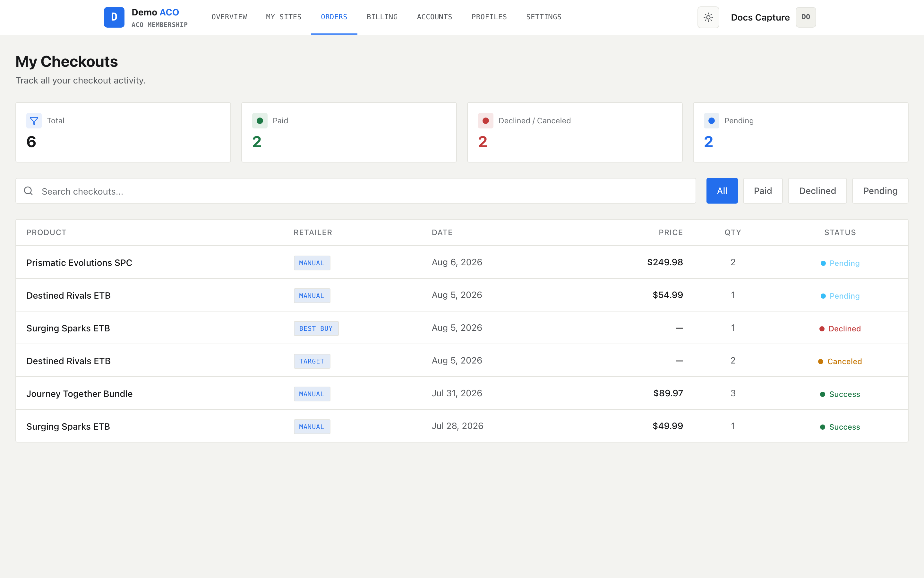Screen dimensions: 924x578
Task: Select the Orders tab
Action: pos(334,17)
